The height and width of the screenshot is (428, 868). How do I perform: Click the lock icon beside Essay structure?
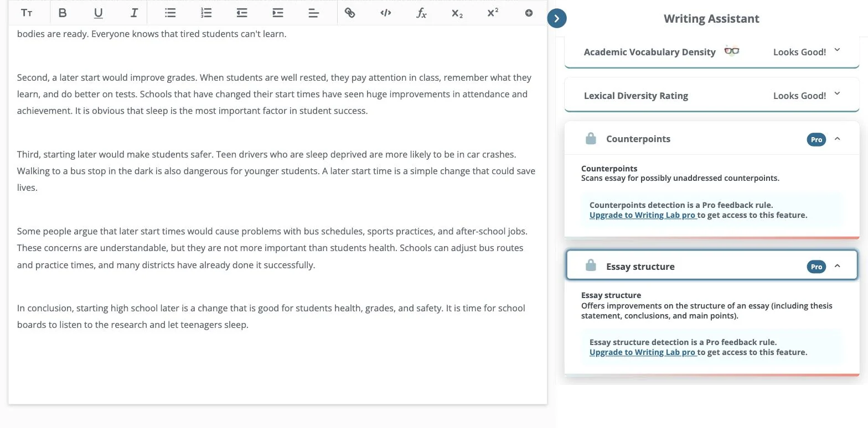(x=591, y=266)
